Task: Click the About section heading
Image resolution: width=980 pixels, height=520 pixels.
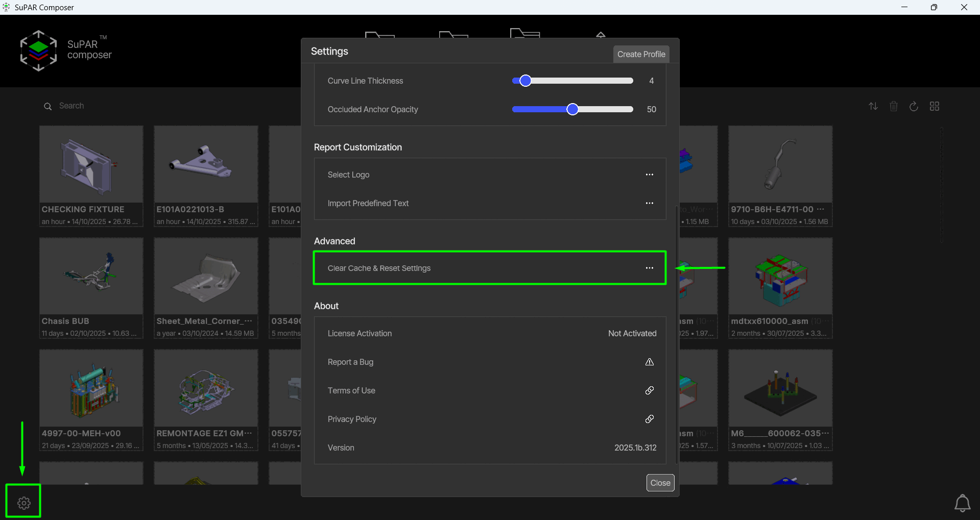Action: click(326, 306)
